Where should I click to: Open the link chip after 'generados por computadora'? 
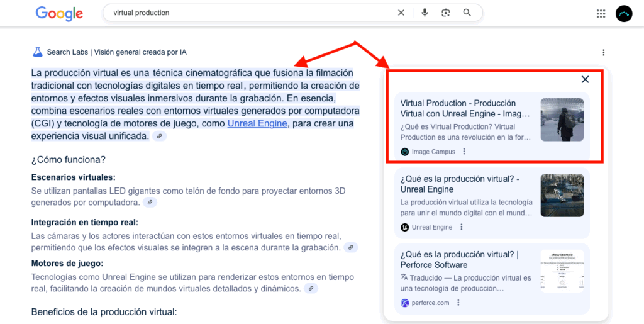(150, 203)
